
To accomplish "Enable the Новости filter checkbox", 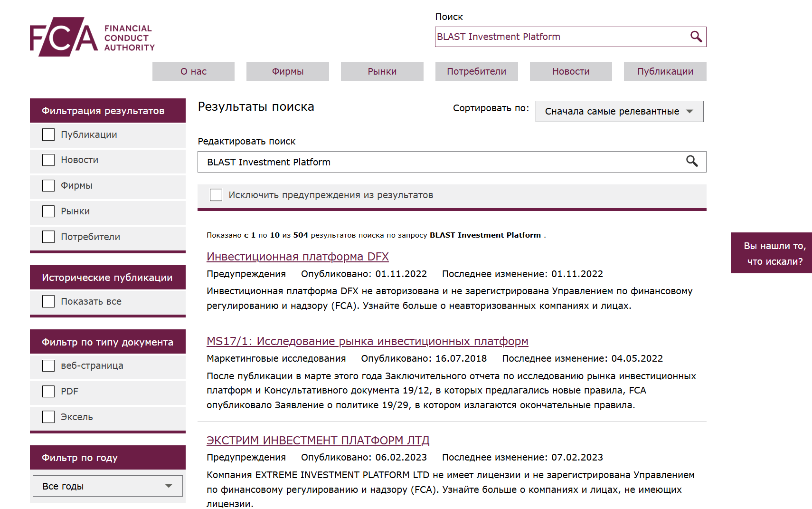I will coord(48,160).
